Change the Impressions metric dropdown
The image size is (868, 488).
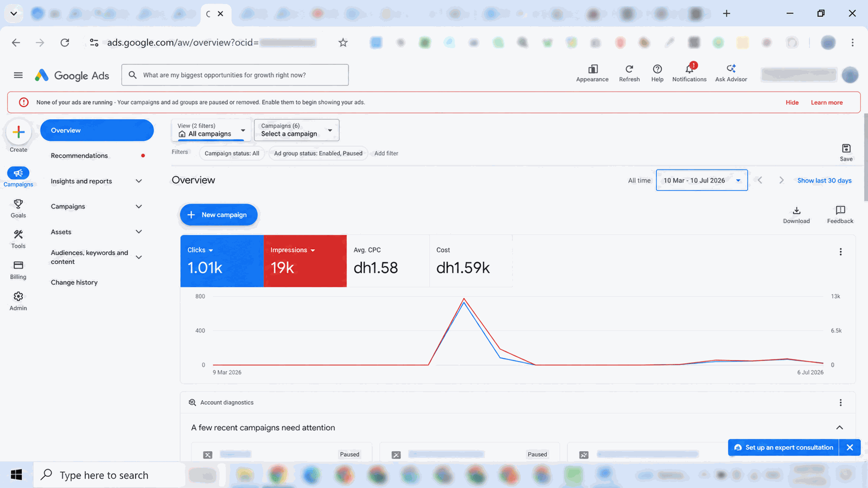coord(293,250)
